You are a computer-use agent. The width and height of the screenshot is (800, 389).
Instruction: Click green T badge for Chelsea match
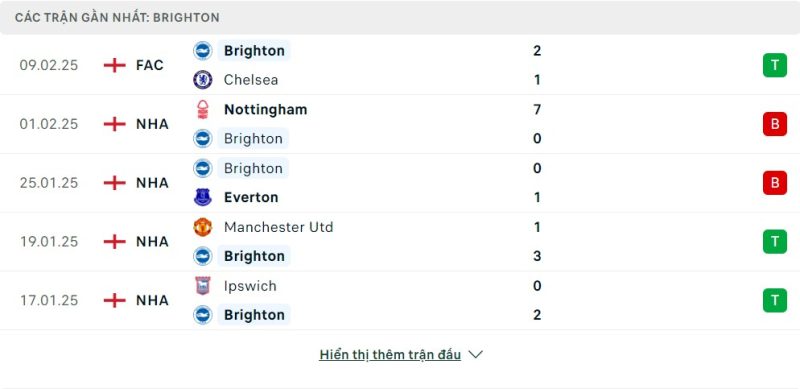(774, 65)
